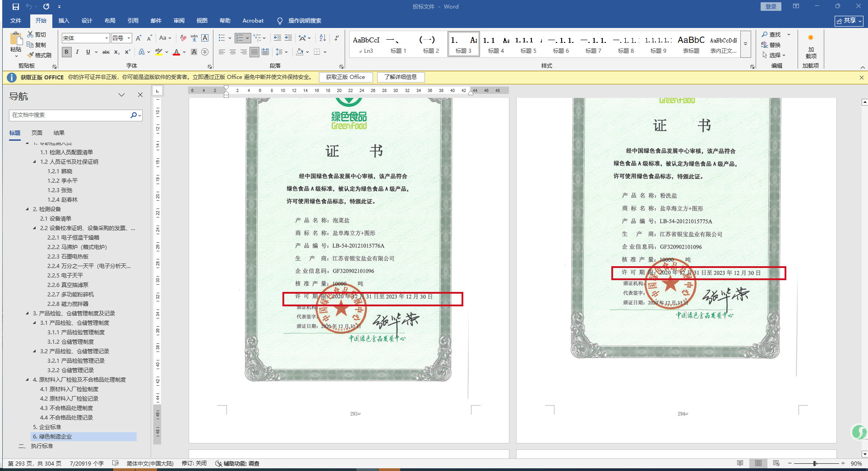Click the Cut (剪切) scissors icon
Image resolution: width=868 pixels, height=471 pixels.
coord(30,34)
